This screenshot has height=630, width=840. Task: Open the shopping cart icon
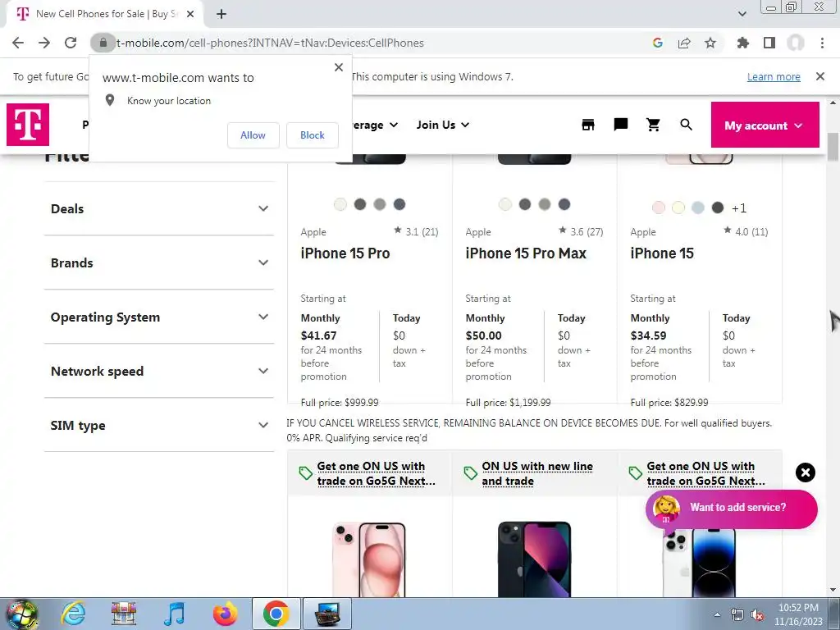tap(653, 125)
